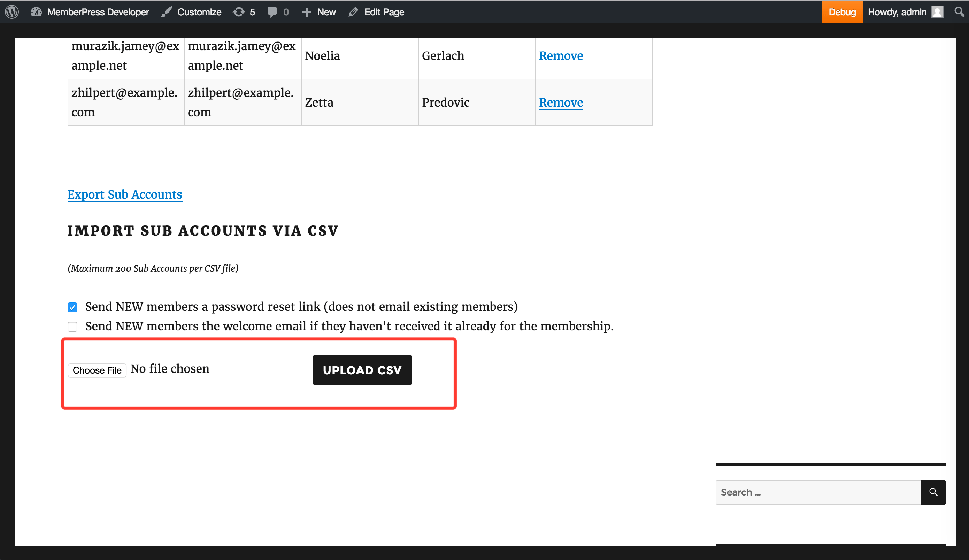Select the Zetta first name cell
Screen dimensions: 969x560
pyautogui.click(x=360, y=102)
